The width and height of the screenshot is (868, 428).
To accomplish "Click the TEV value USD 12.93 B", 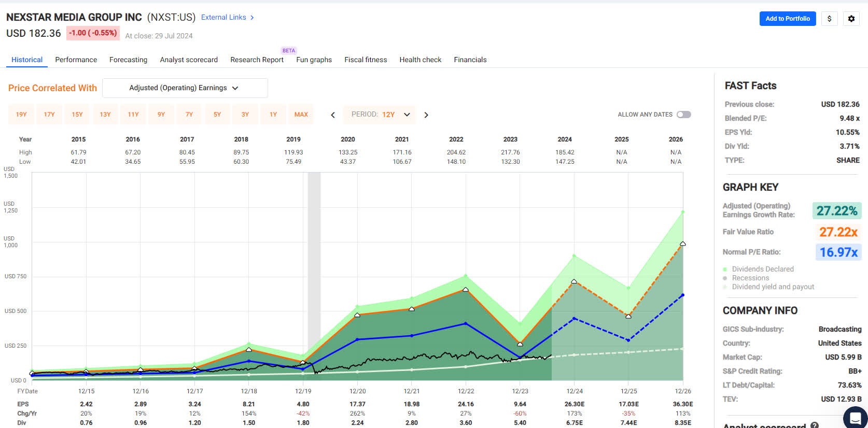I will point(841,399).
